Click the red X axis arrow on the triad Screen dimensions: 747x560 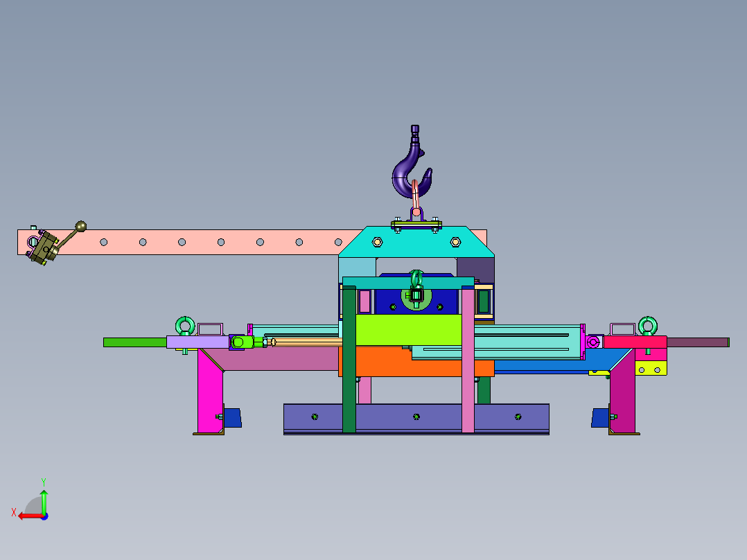[30, 516]
